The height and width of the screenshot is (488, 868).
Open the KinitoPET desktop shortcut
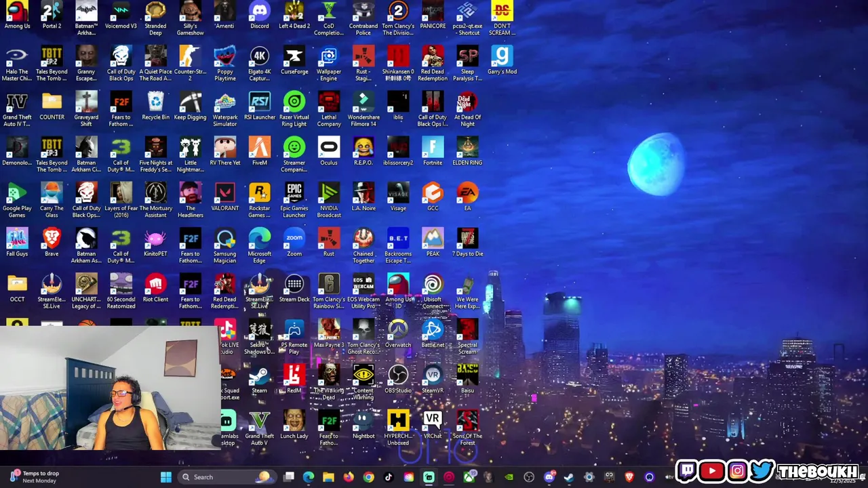click(x=155, y=242)
